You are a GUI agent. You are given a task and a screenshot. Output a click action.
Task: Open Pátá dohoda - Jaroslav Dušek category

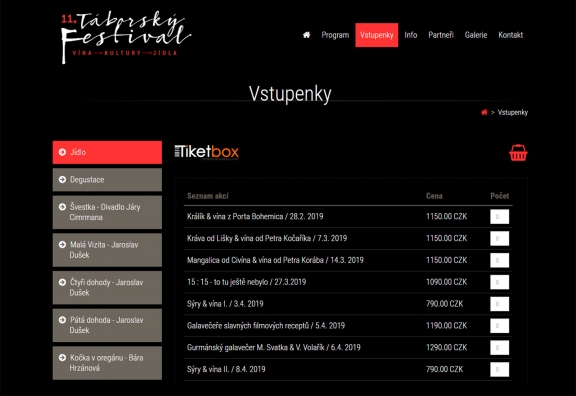[x=107, y=325]
